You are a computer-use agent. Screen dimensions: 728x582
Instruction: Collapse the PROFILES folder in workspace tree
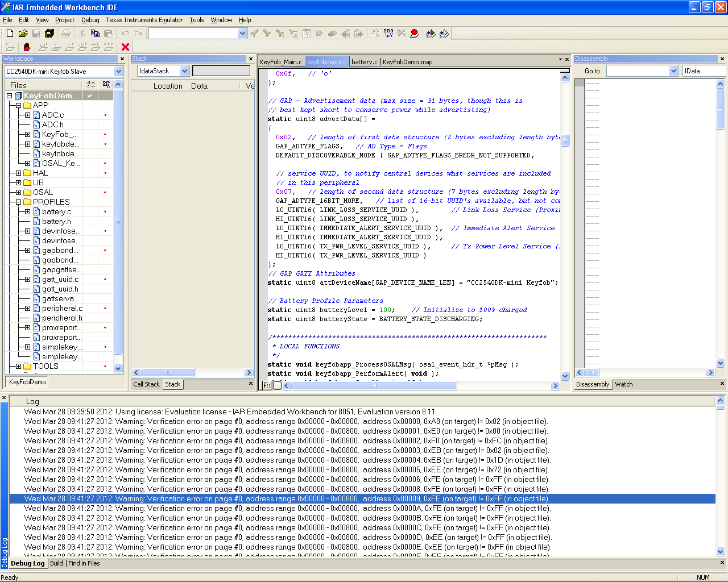click(x=18, y=202)
